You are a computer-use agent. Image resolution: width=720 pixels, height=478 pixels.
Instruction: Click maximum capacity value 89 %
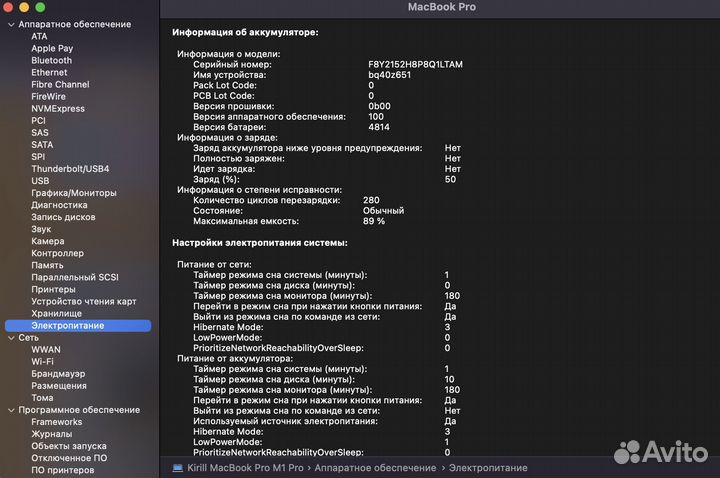[x=374, y=221]
